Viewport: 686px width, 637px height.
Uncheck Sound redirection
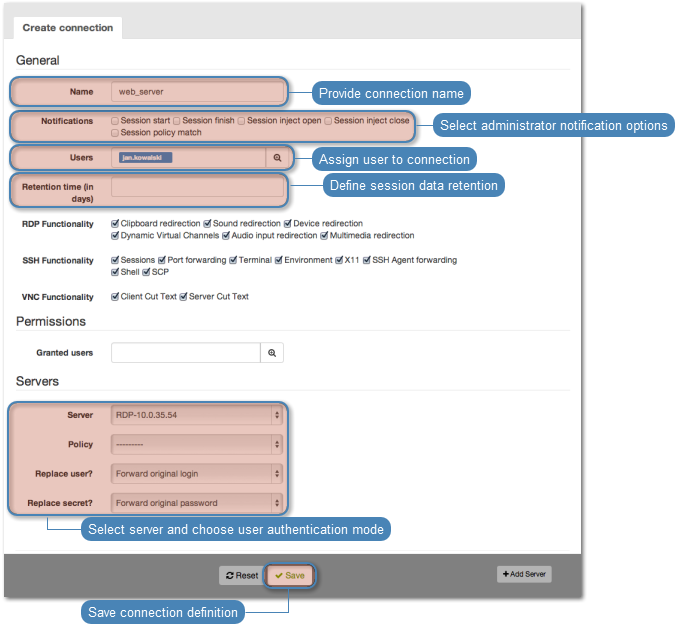[207, 224]
